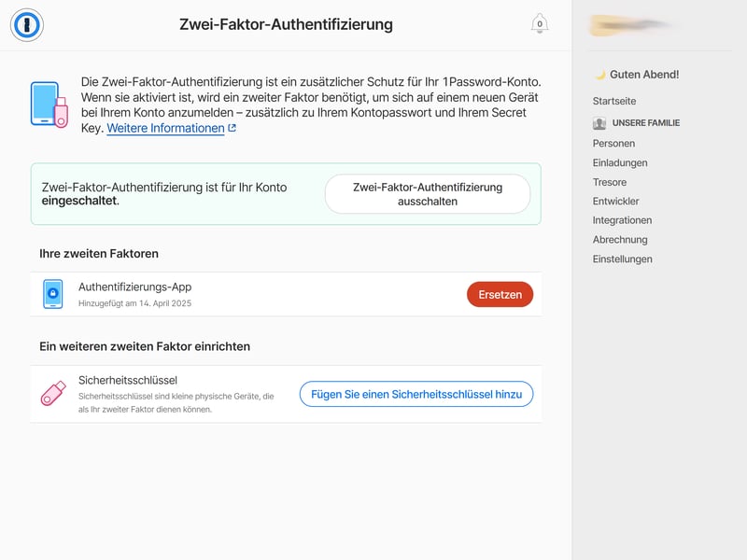Open Tresore in the sidebar
The width and height of the screenshot is (747, 560).
click(x=609, y=182)
